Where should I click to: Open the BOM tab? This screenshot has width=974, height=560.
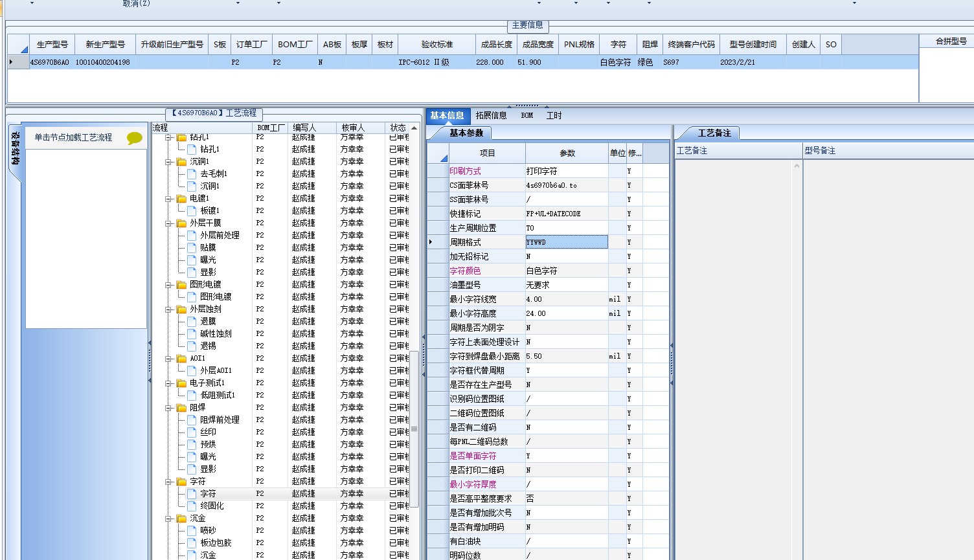point(527,115)
